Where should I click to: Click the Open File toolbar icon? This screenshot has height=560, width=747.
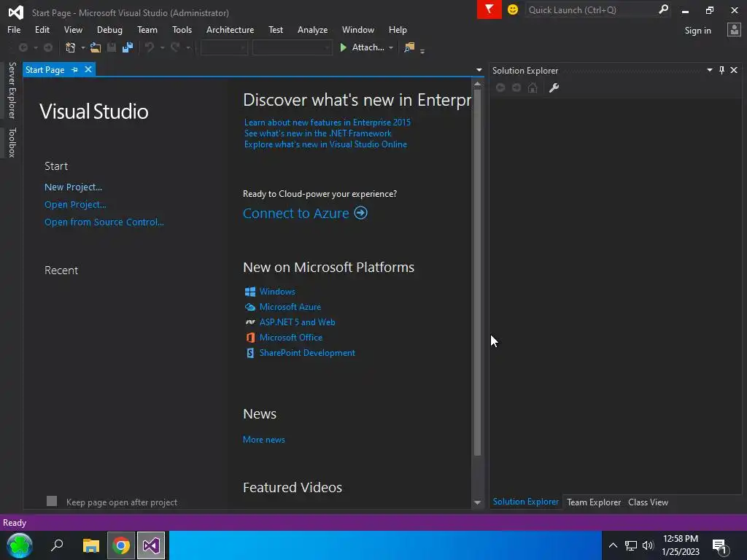point(96,47)
